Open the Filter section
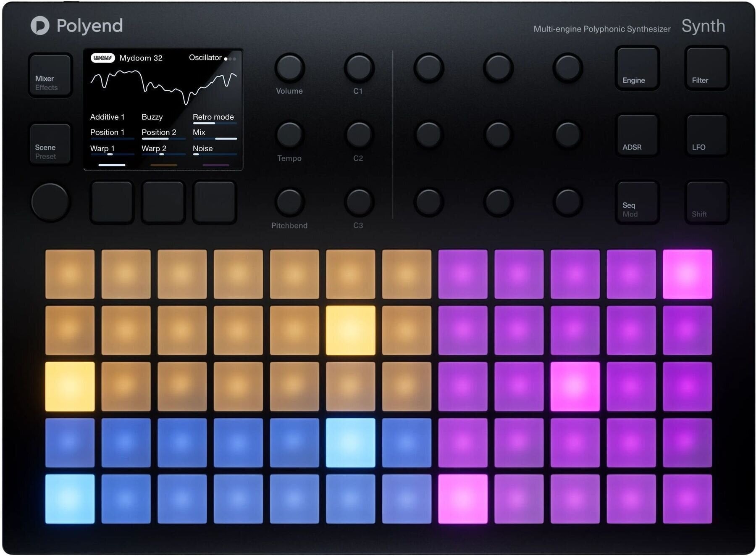The height and width of the screenshot is (556, 756). [706, 69]
